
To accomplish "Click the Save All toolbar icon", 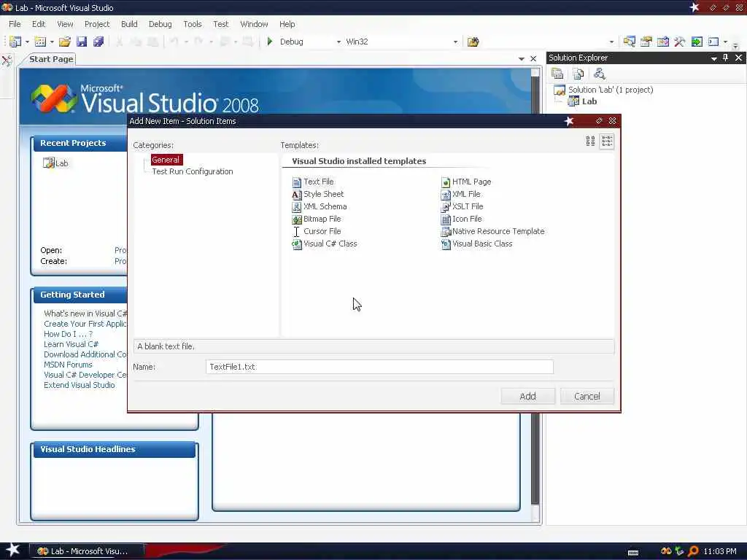I will coord(98,42).
